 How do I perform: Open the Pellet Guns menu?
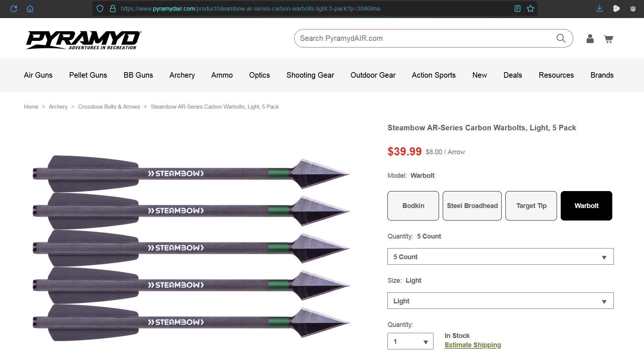88,75
